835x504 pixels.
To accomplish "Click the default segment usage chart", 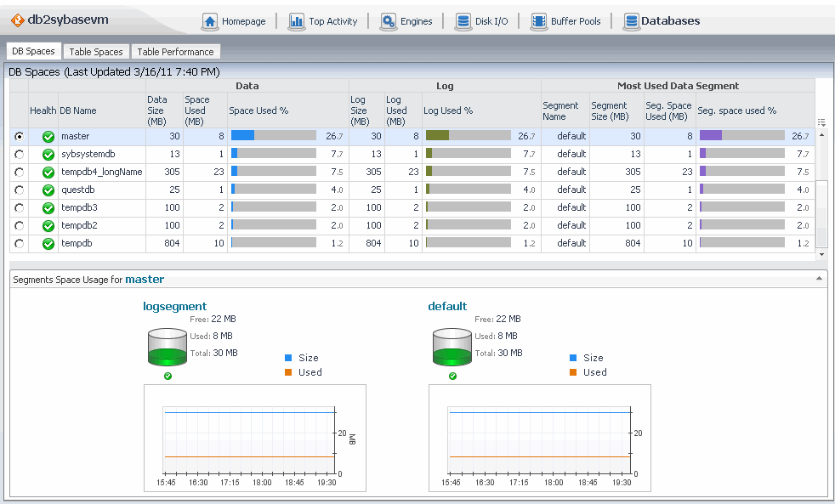I will pyautogui.click(x=539, y=438).
